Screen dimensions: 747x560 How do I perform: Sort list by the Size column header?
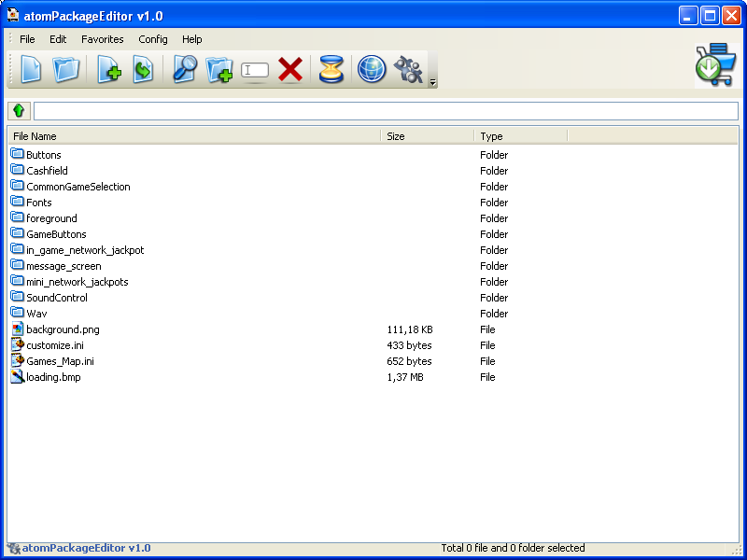427,136
